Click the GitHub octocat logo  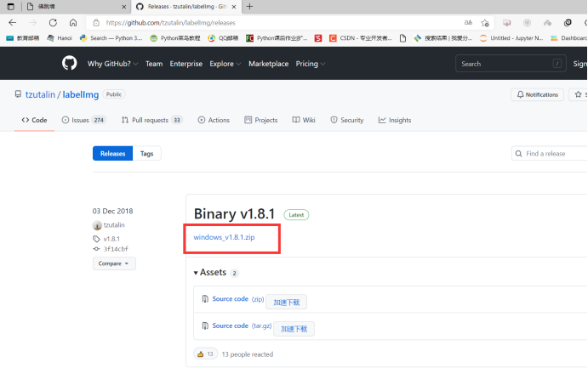coord(70,63)
